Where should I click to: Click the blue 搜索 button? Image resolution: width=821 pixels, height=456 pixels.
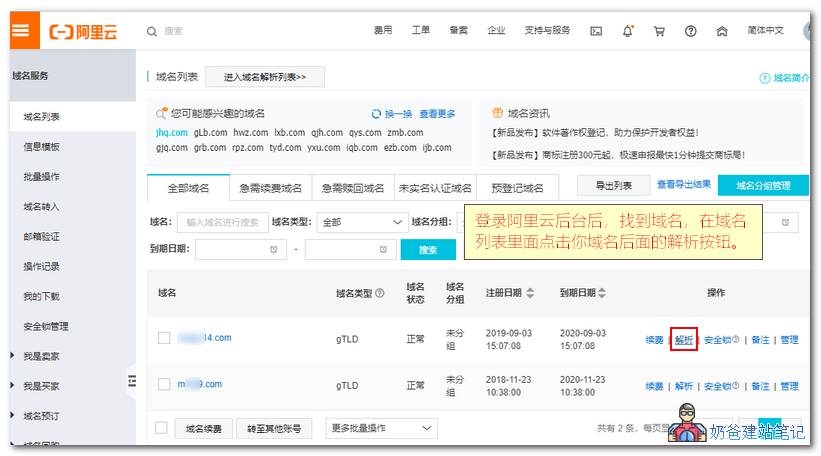pos(428,250)
